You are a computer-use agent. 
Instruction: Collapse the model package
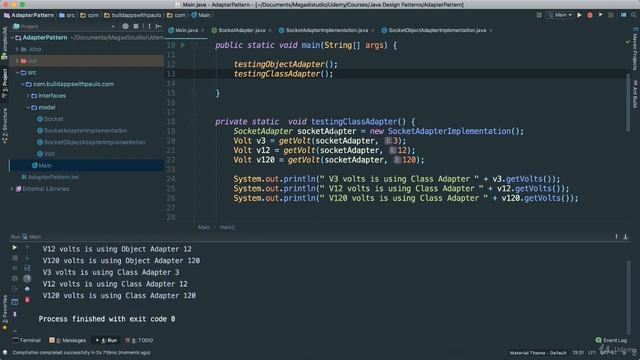(x=28, y=107)
